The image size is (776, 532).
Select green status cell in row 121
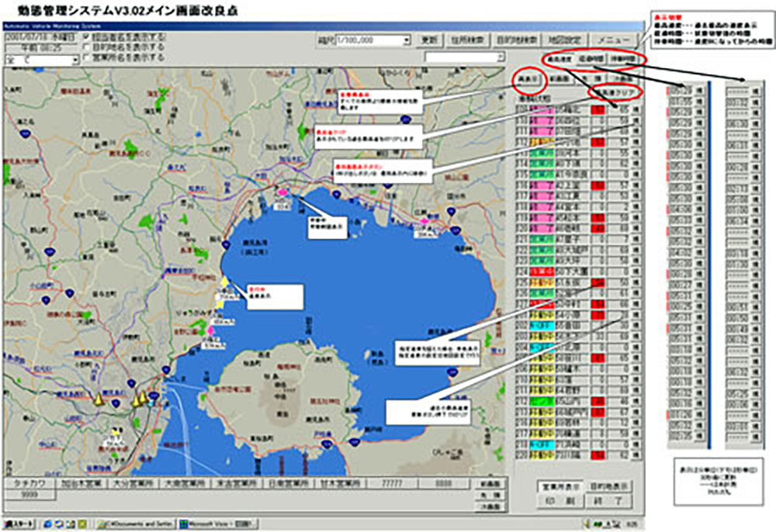542,240
